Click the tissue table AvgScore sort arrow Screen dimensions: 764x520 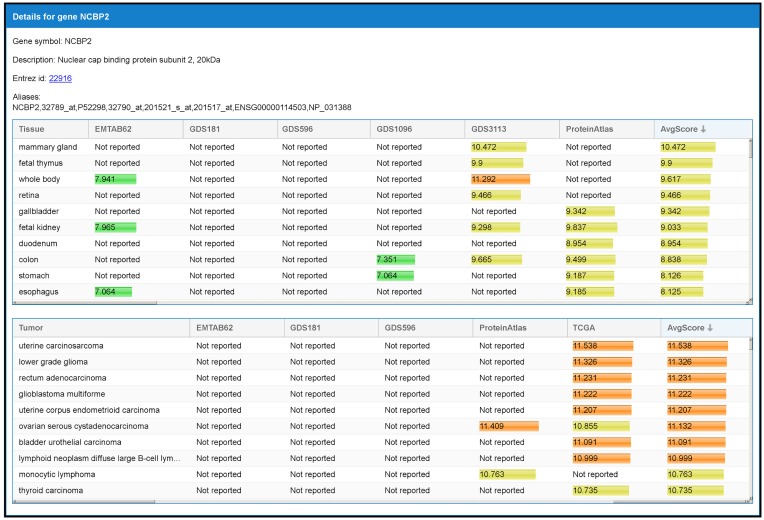(703, 129)
